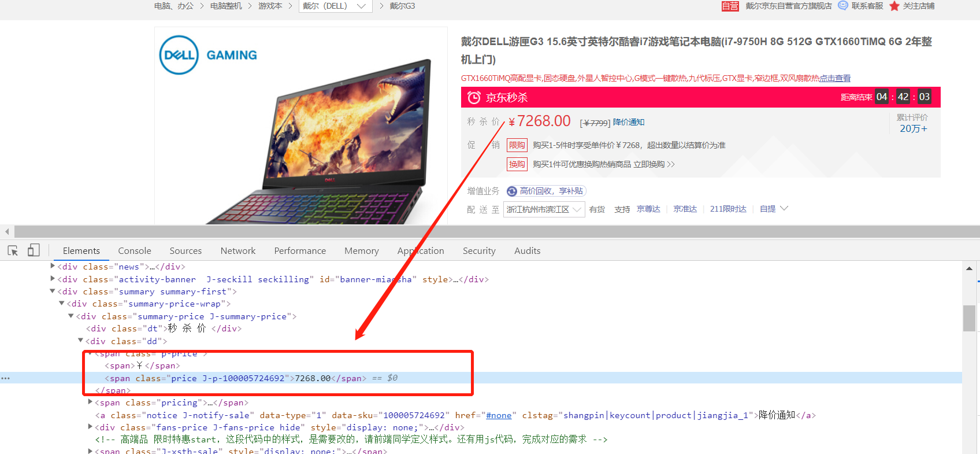
Task: Collapse the div class="dd" node
Action: (80, 341)
